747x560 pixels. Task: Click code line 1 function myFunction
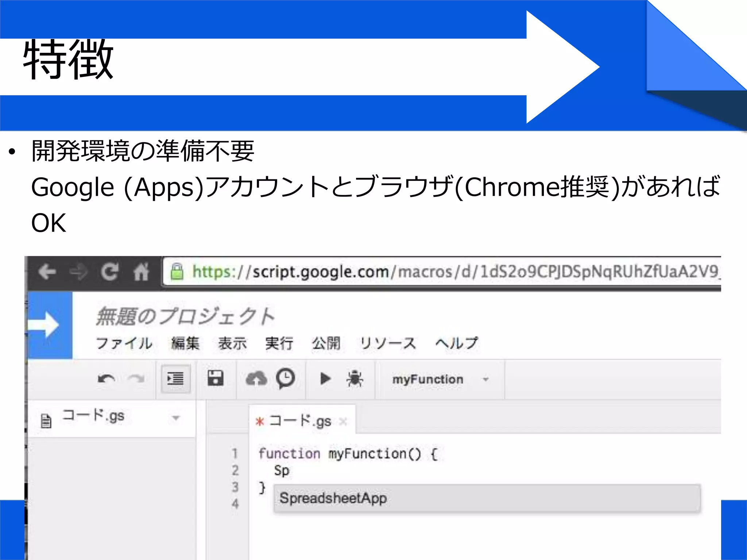click(x=348, y=454)
